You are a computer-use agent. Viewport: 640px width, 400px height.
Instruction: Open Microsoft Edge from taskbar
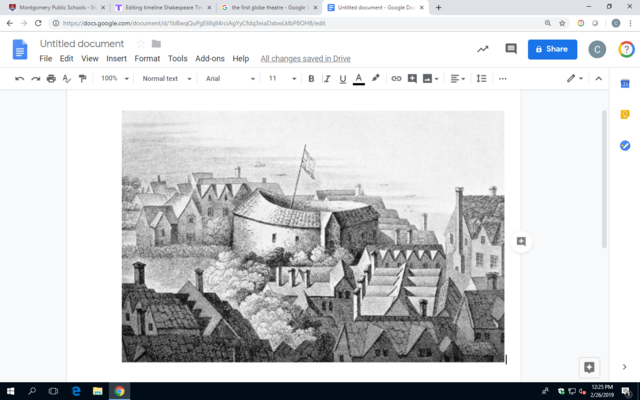[76, 391]
